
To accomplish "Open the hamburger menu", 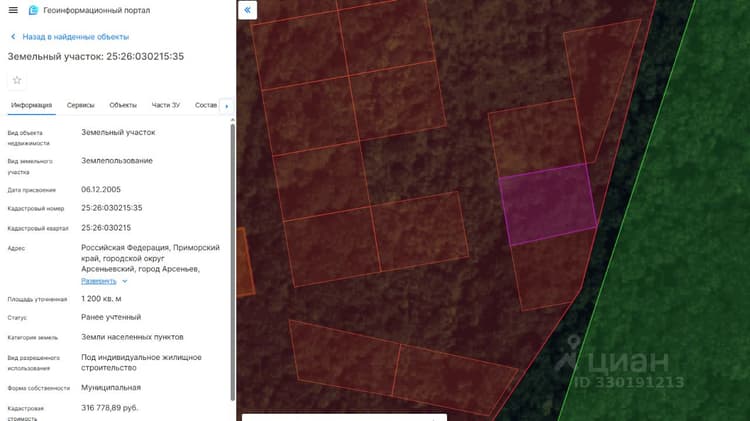I will (13, 10).
